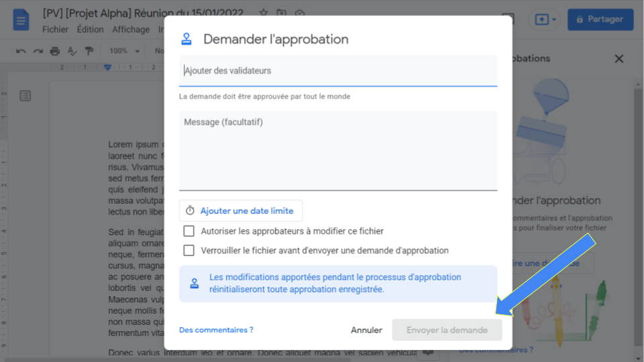The width and height of the screenshot is (644, 362).
Task: Click the Annuler button
Action: [x=366, y=330]
